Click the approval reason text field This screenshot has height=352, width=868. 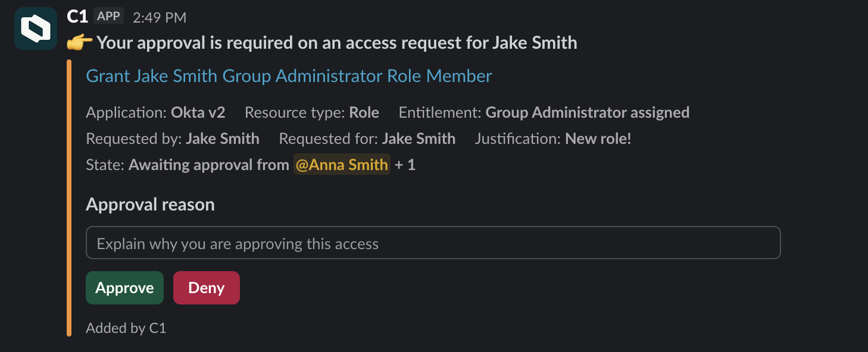click(433, 243)
